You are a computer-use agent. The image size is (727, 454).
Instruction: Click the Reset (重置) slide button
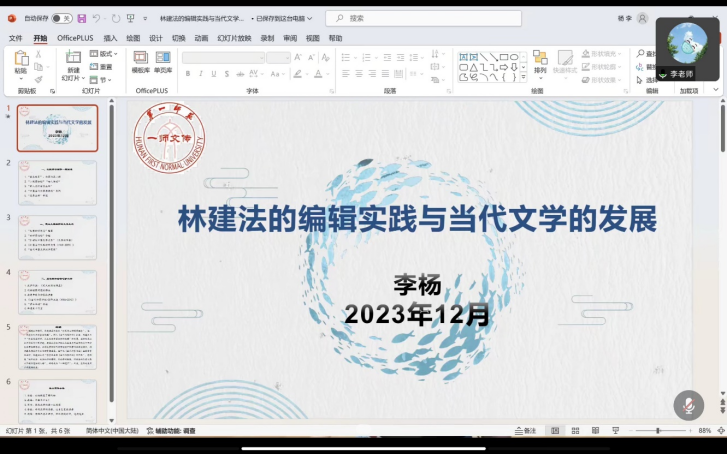pos(102,67)
